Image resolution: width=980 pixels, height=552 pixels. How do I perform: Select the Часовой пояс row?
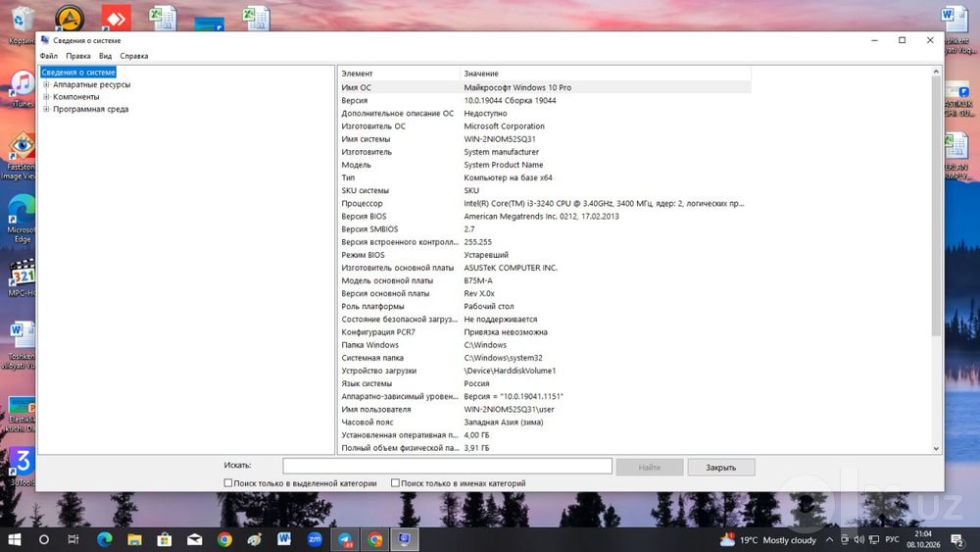click(544, 422)
